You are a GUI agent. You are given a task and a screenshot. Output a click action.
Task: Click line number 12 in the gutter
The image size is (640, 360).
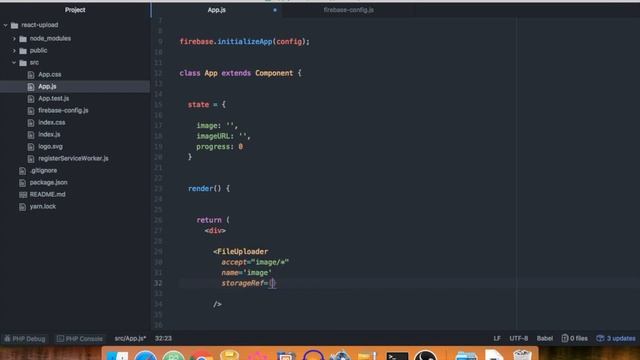point(158,73)
